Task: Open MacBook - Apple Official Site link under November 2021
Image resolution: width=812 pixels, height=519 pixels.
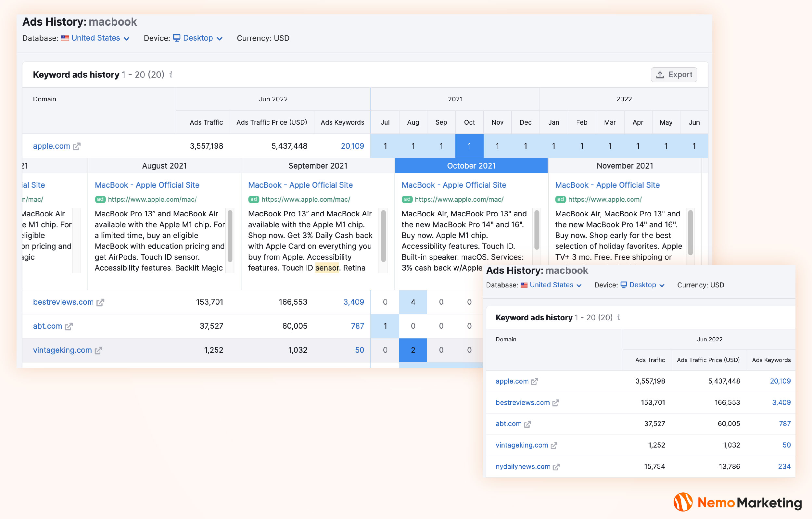Action: click(x=607, y=185)
